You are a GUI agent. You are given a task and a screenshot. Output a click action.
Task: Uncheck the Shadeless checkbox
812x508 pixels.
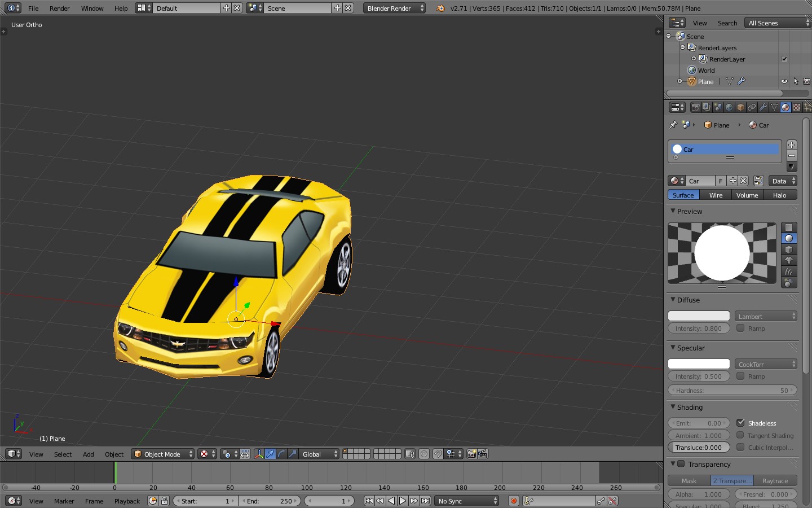click(740, 423)
